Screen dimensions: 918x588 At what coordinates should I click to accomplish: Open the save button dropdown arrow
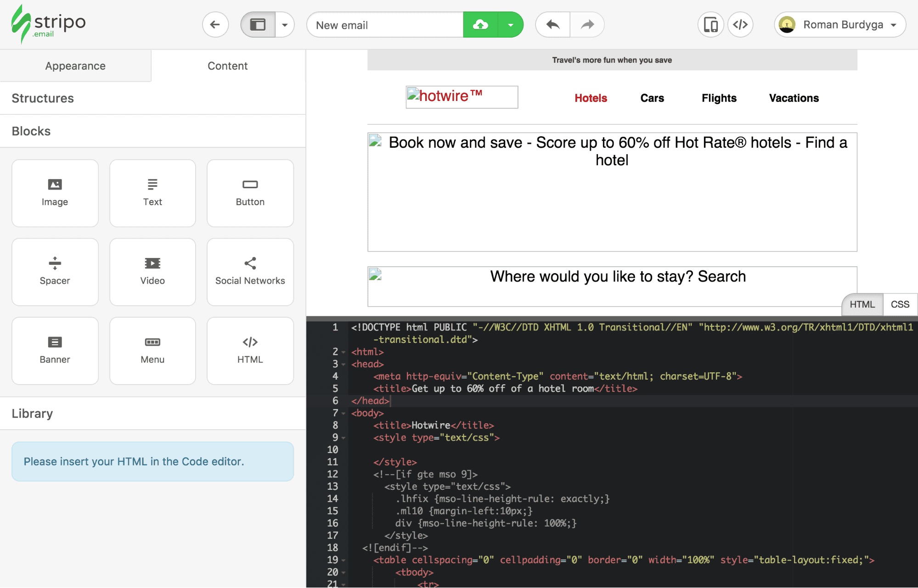pos(511,24)
